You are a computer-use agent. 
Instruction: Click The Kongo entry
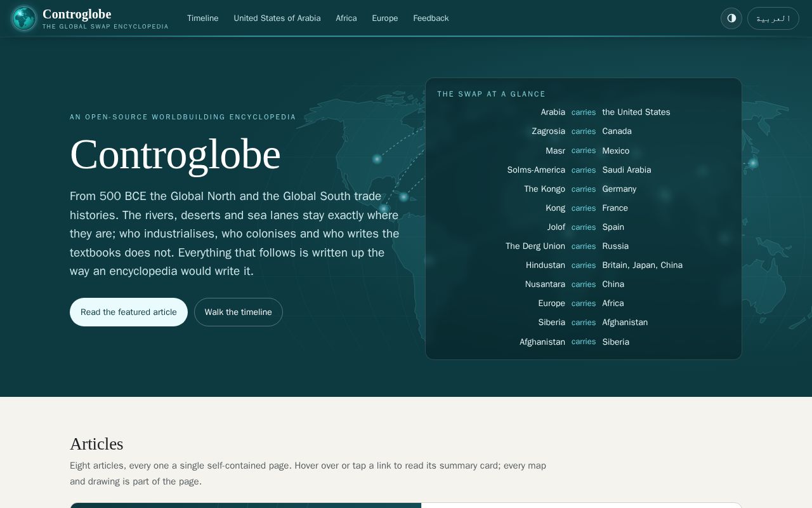pyautogui.click(x=544, y=189)
